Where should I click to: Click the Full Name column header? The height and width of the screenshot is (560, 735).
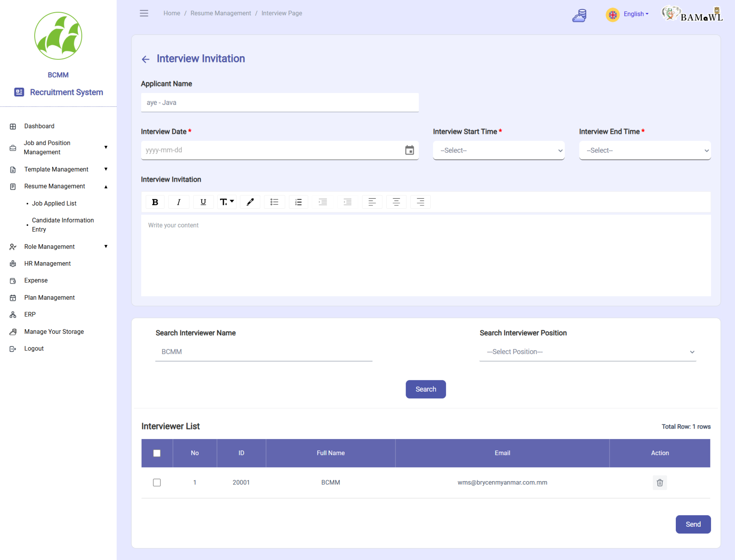(x=331, y=453)
